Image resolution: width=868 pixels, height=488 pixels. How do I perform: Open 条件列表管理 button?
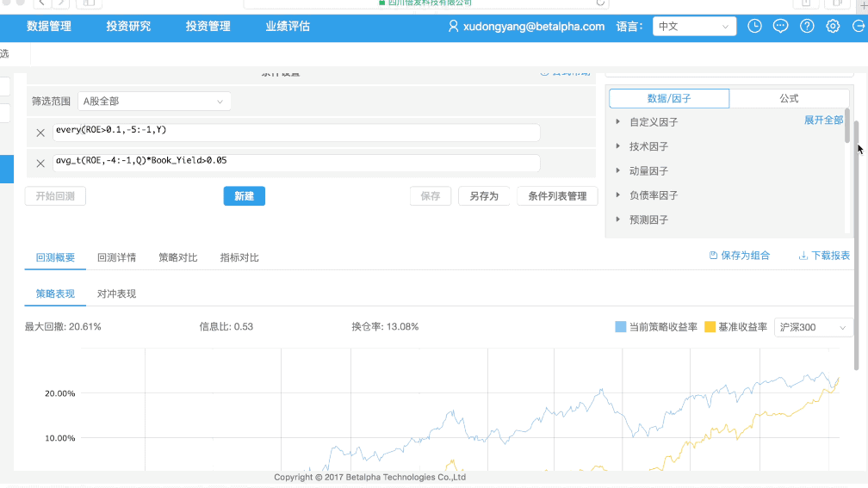click(x=557, y=196)
